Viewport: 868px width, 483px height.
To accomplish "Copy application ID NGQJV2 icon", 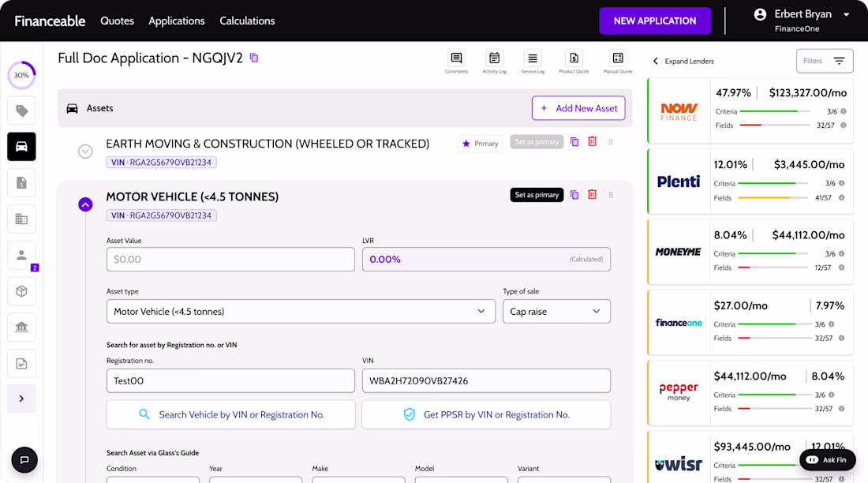I will point(254,58).
